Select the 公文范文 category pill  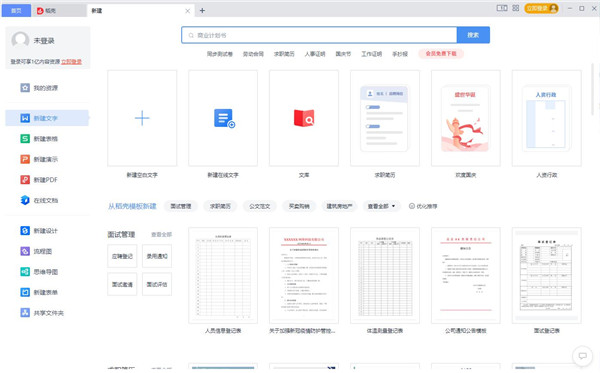pyautogui.click(x=259, y=206)
